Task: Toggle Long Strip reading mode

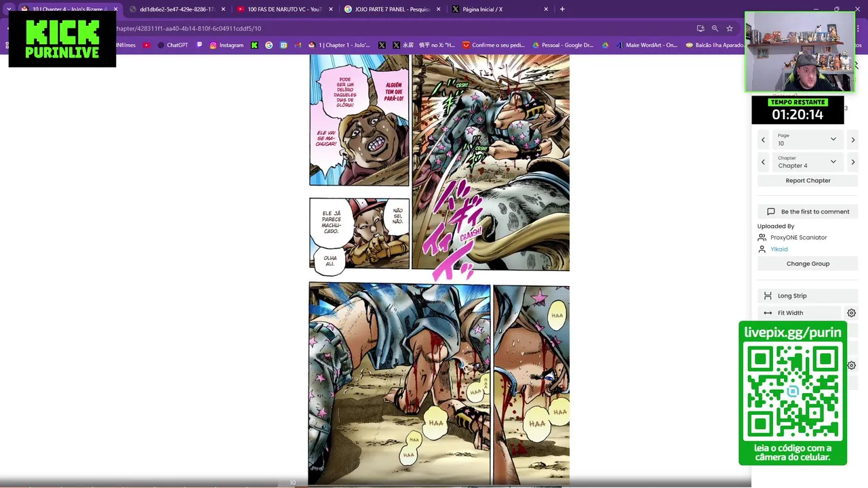Action: [808, 296]
